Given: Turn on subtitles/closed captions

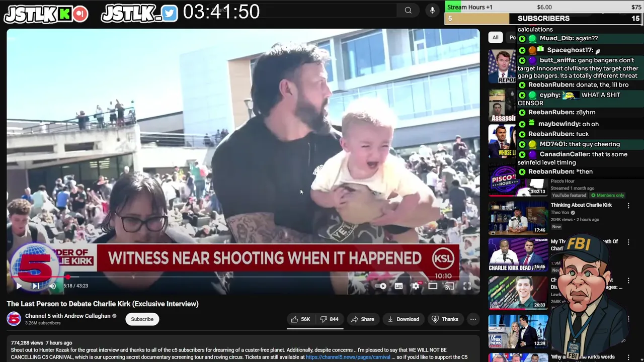Looking at the screenshot, I should pyautogui.click(x=398, y=286).
